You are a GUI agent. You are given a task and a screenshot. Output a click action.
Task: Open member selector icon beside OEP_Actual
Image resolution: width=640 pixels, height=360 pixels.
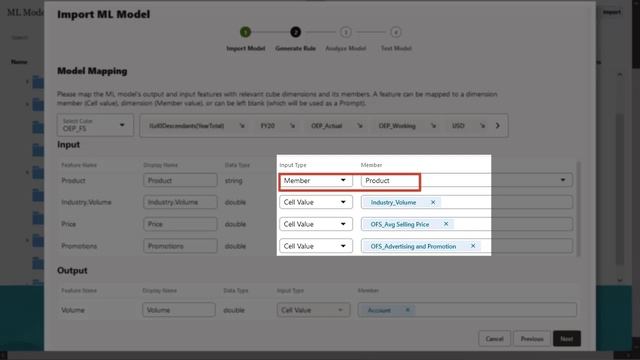(x=360, y=126)
